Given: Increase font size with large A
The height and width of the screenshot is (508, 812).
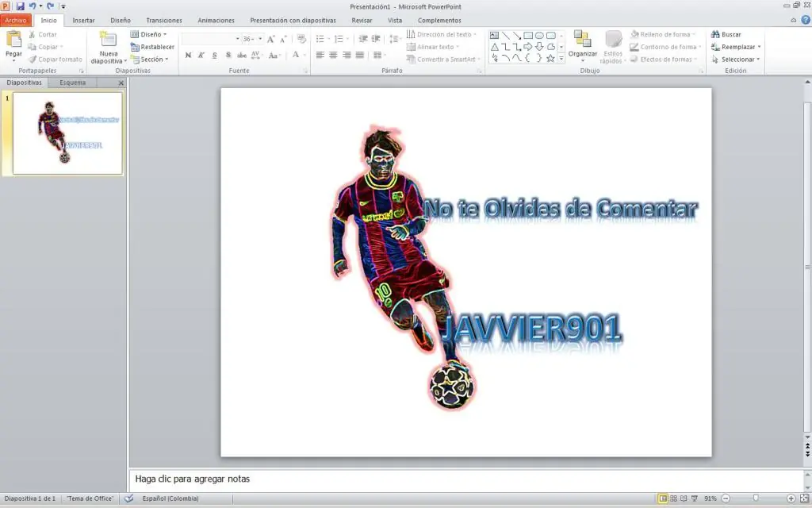Looking at the screenshot, I should 271,39.
